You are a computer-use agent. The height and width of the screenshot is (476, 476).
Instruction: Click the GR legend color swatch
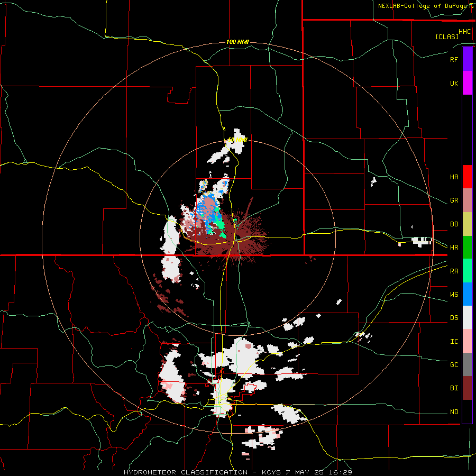(x=467, y=200)
